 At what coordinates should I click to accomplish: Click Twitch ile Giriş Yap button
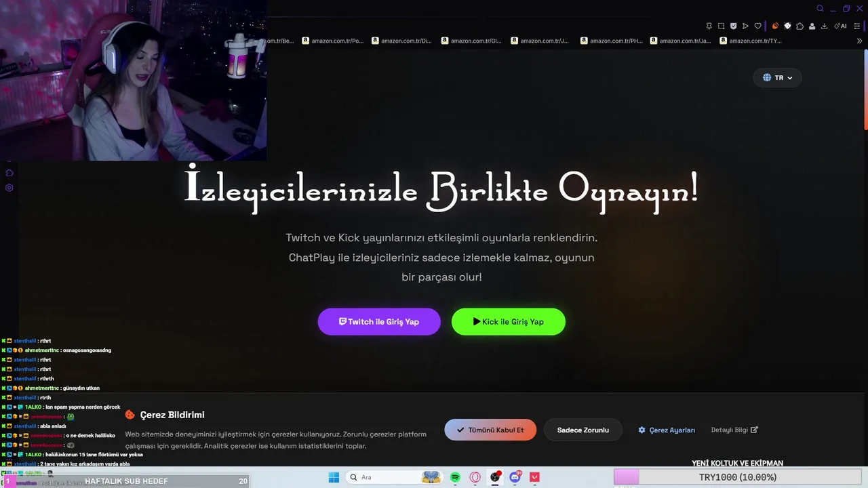coord(379,322)
